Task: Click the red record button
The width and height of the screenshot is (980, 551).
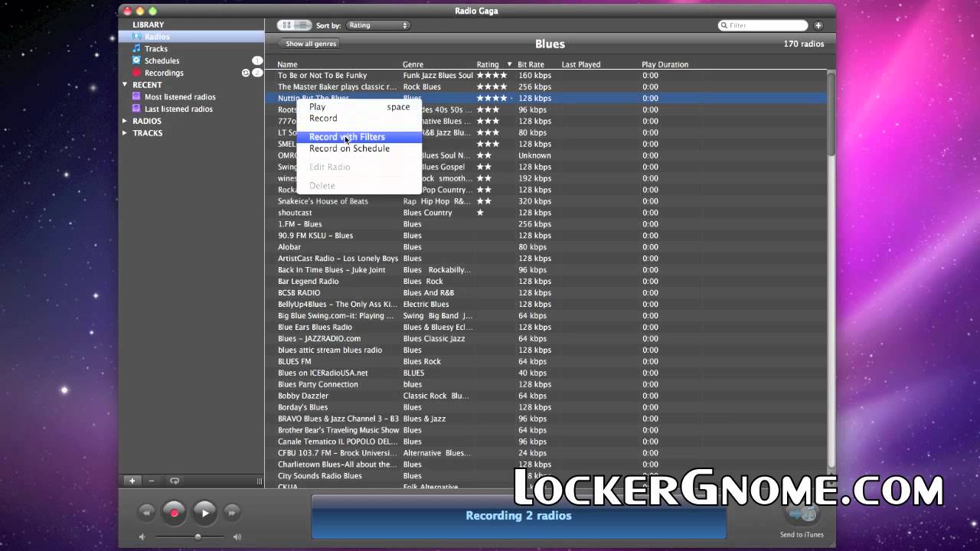Action: (175, 513)
